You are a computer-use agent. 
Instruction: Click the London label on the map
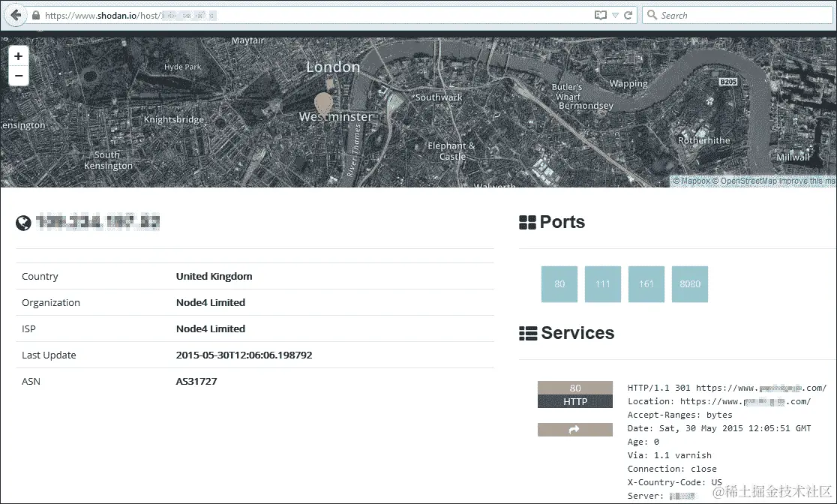(x=333, y=67)
